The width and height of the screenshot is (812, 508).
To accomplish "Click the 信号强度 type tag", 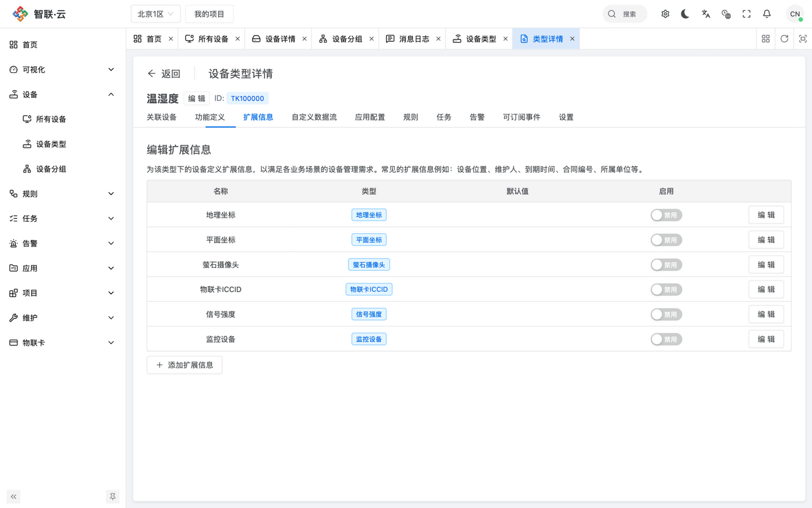I will (369, 314).
